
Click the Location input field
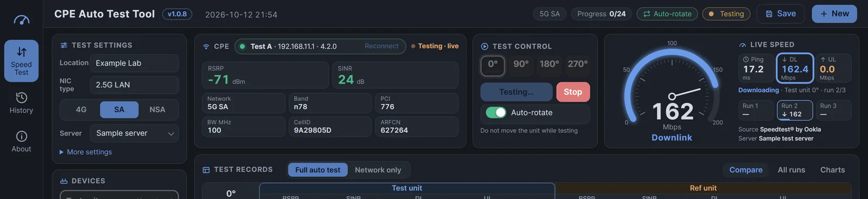(135, 63)
